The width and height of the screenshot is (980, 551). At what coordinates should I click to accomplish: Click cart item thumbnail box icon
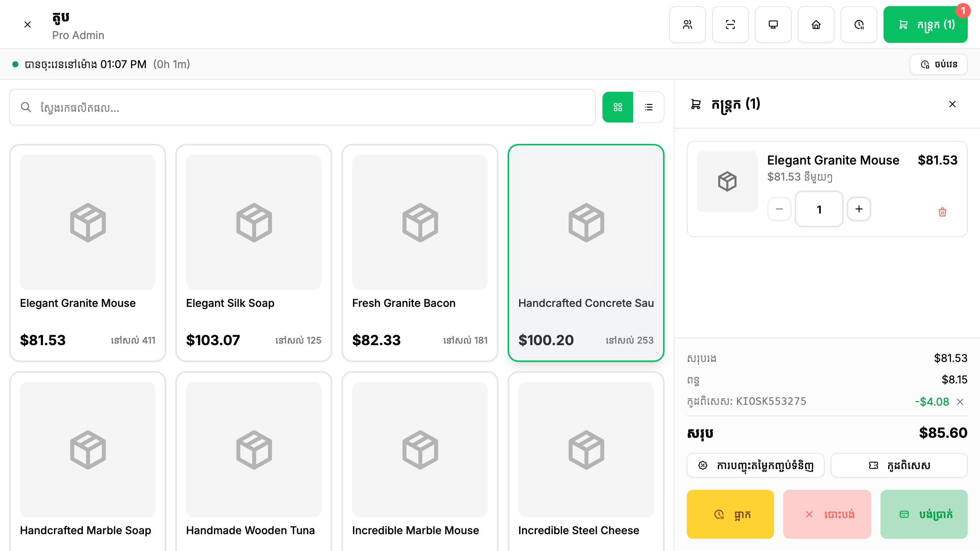coord(727,181)
